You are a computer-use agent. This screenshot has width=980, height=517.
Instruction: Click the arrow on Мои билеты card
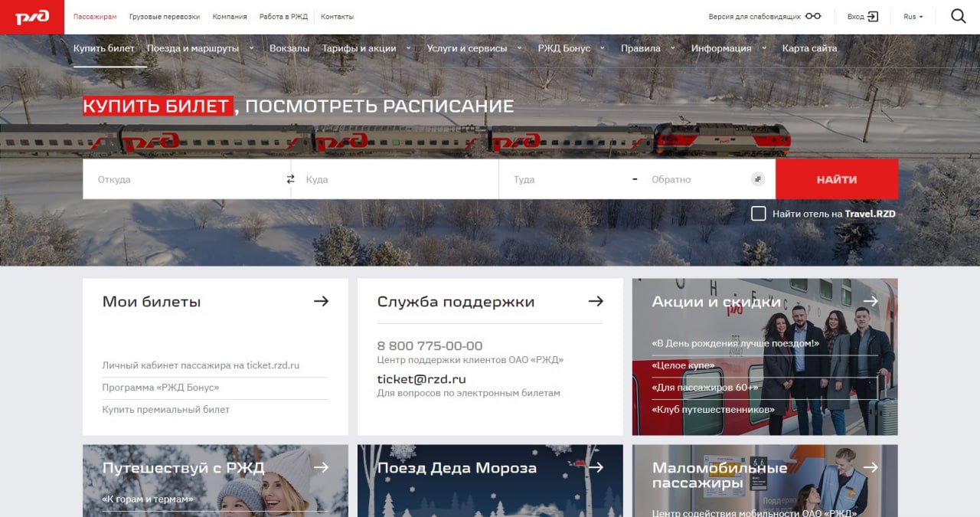[x=321, y=301]
